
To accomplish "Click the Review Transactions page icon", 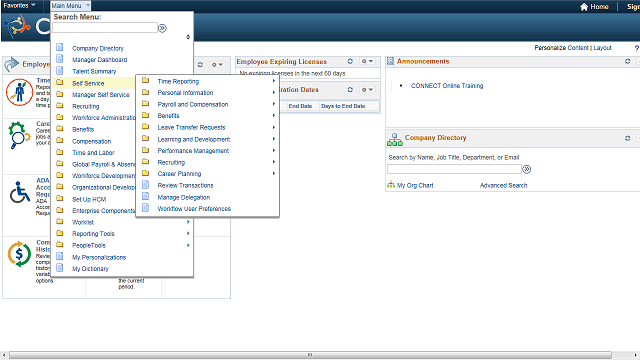I will click(x=145, y=185).
